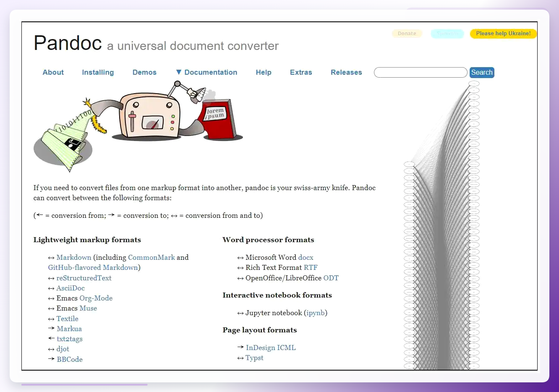Click the Interactive notebook formats heading
This screenshot has width=559, height=392.
click(277, 295)
